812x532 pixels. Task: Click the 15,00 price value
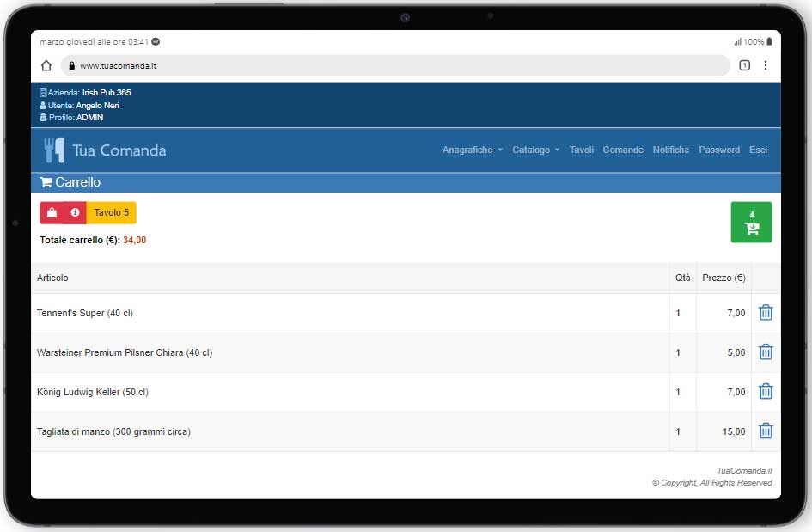pos(734,431)
